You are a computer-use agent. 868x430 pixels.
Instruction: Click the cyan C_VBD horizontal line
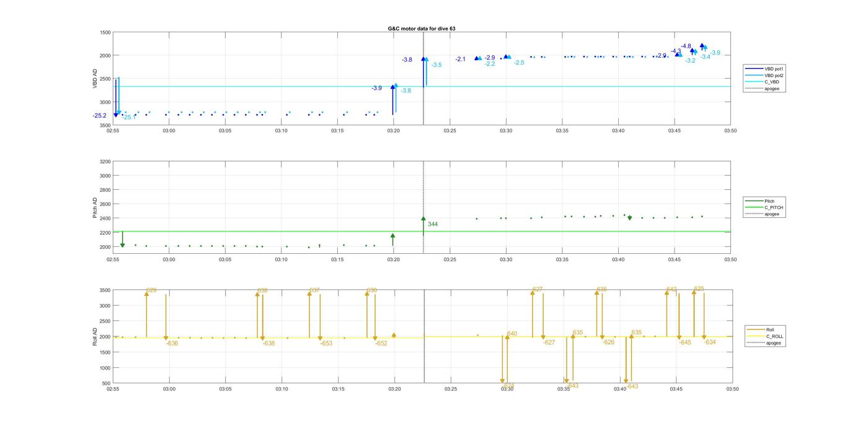point(422,87)
